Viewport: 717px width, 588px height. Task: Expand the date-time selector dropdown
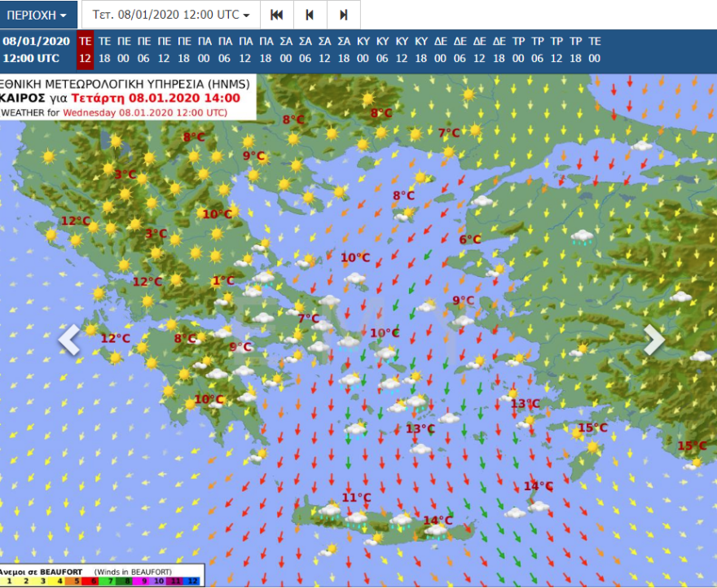pos(170,15)
